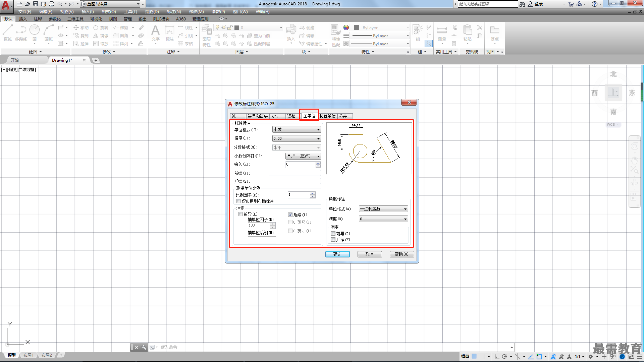Click the layer color swatch in layer dropdown

[x=237, y=27]
